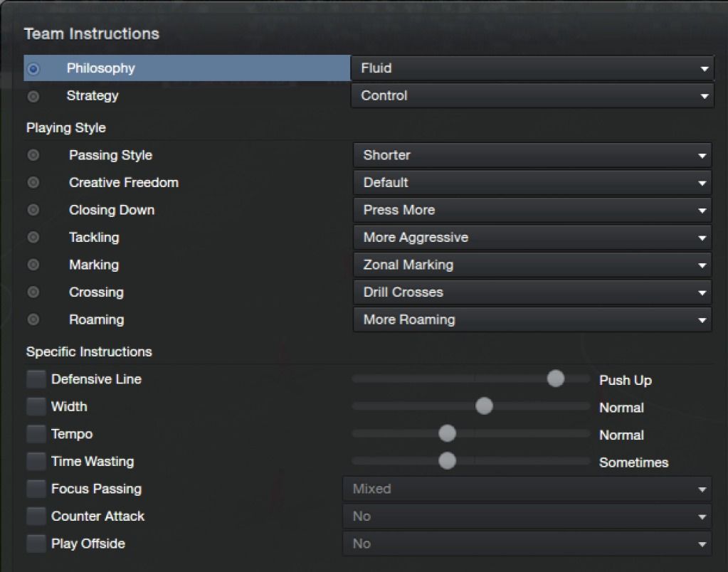Check the Play Offside checkbox

coord(36,544)
